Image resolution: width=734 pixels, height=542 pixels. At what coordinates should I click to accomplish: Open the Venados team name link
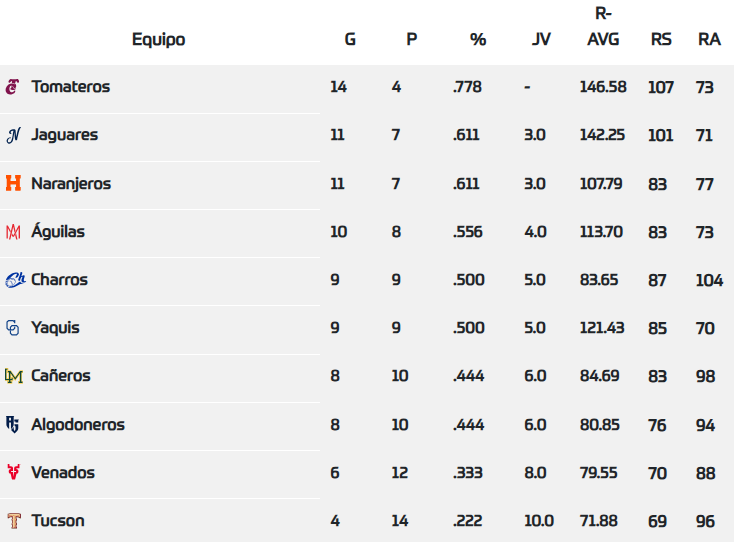click(x=63, y=473)
